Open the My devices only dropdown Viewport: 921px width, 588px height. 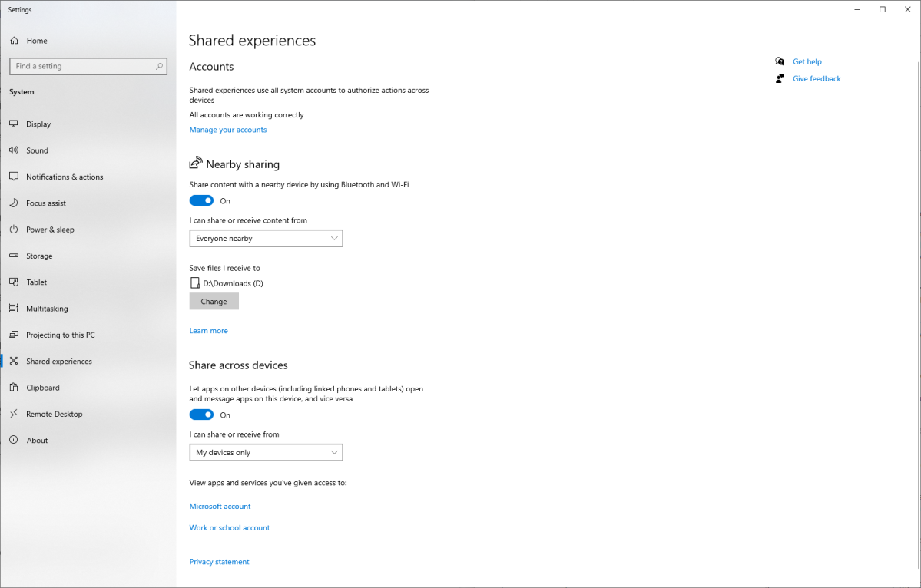point(266,452)
